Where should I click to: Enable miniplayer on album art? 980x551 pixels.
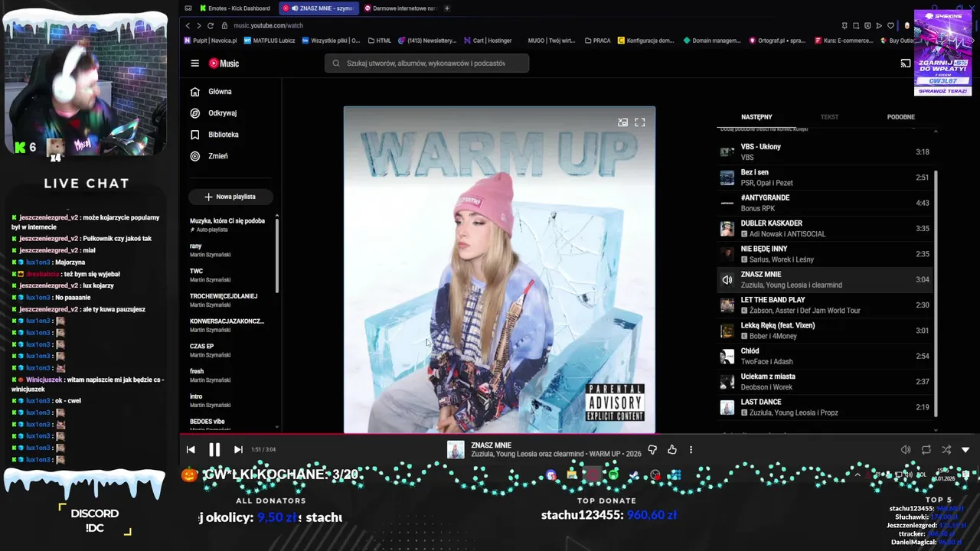(622, 122)
